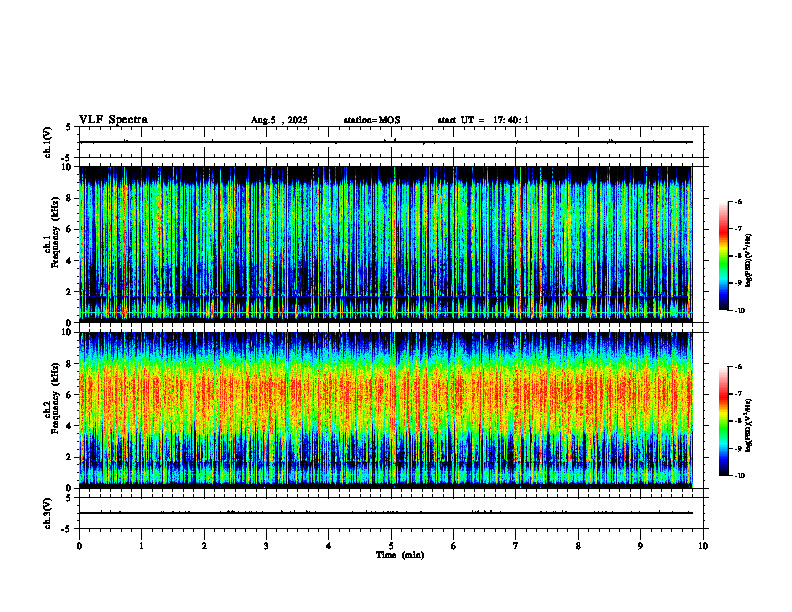Click the "station=MOS" header text

coord(372,120)
